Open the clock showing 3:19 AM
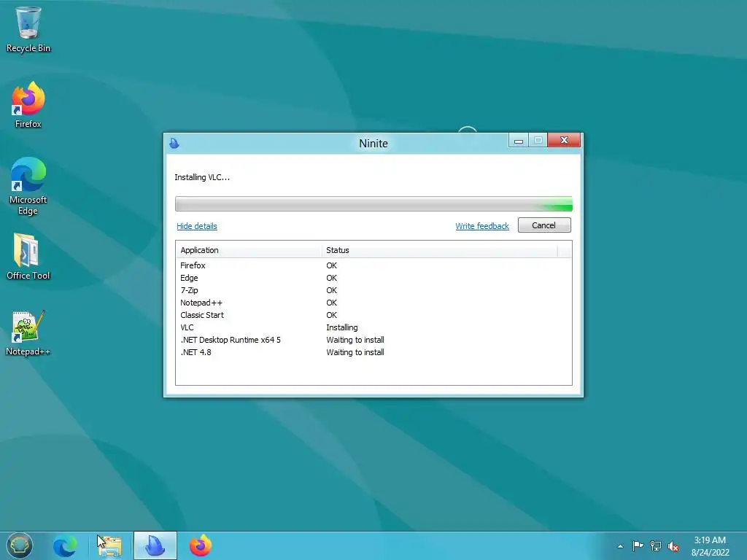The image size is (747, 560). (710, 546)
